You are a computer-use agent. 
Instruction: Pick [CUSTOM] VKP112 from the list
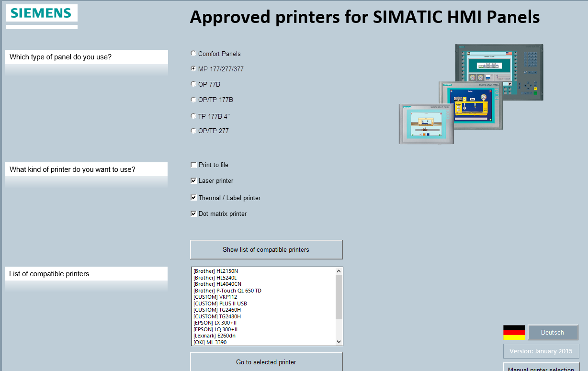(x=264, y=297)
